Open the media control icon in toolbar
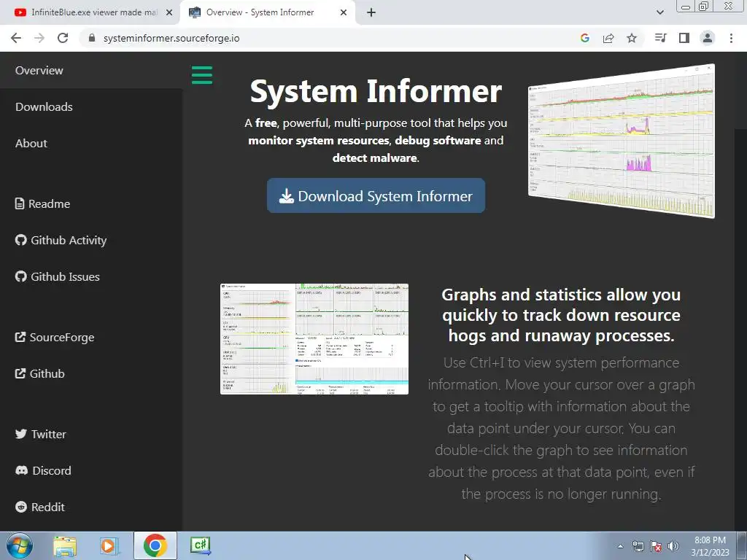Viewport: 747px width, 560px height. (660, 38)
